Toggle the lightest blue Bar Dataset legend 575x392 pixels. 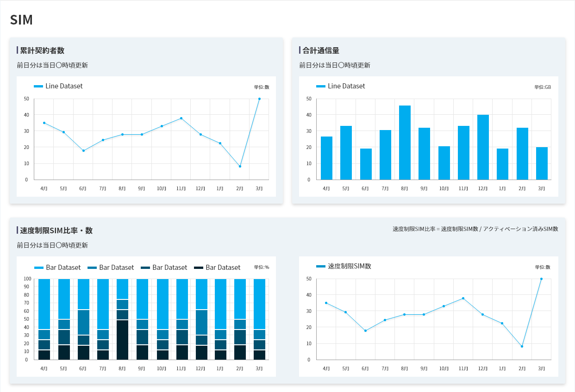pos(57,268)
